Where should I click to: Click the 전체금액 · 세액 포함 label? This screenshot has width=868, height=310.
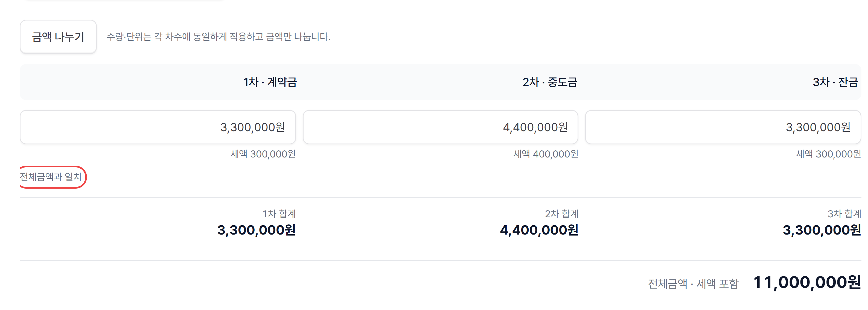693,284
